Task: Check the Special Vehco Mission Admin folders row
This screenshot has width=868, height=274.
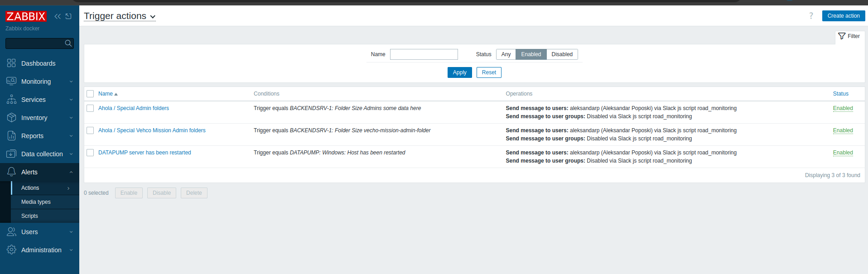Action: (x=90, y=130)
